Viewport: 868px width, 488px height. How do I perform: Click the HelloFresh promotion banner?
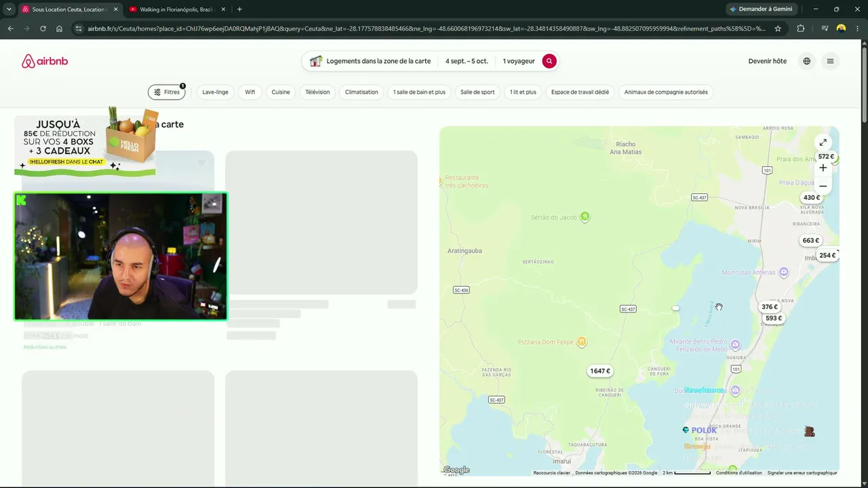click(x=87, y=141)
